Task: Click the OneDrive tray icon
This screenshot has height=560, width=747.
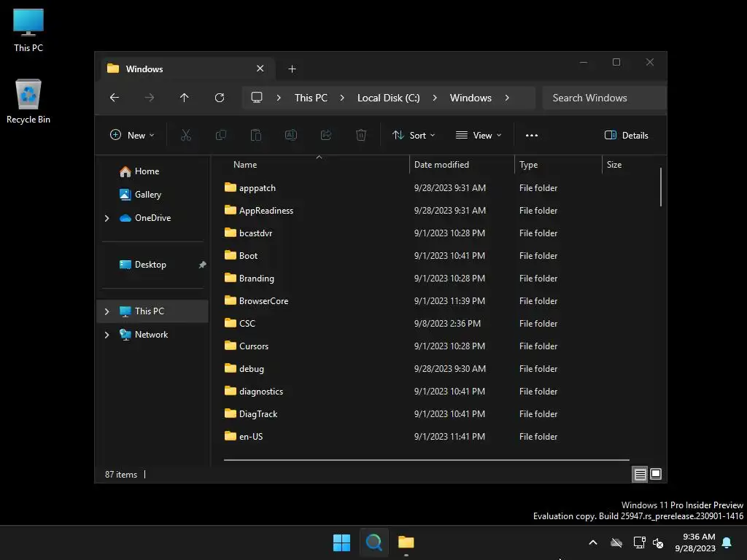Action: pos(616,542)
